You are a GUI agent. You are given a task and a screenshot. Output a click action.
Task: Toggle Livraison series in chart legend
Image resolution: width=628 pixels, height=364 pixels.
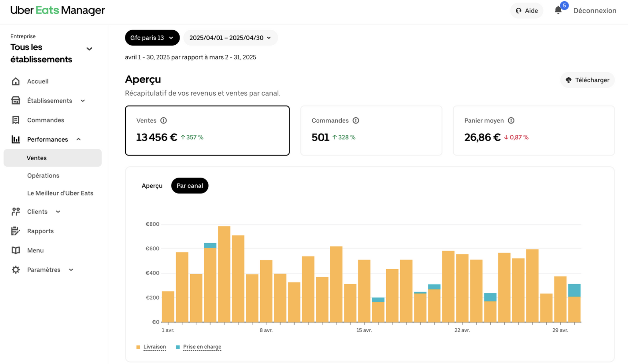(x=154, y=347)
